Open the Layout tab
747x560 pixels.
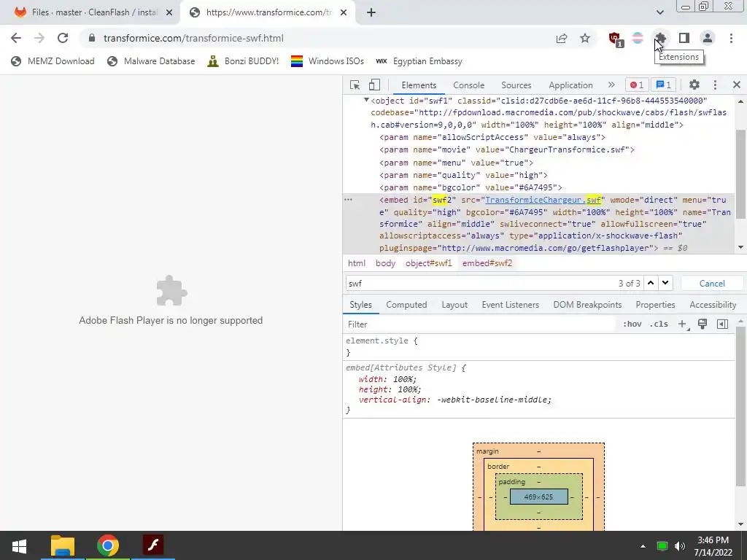coord(454,305)
